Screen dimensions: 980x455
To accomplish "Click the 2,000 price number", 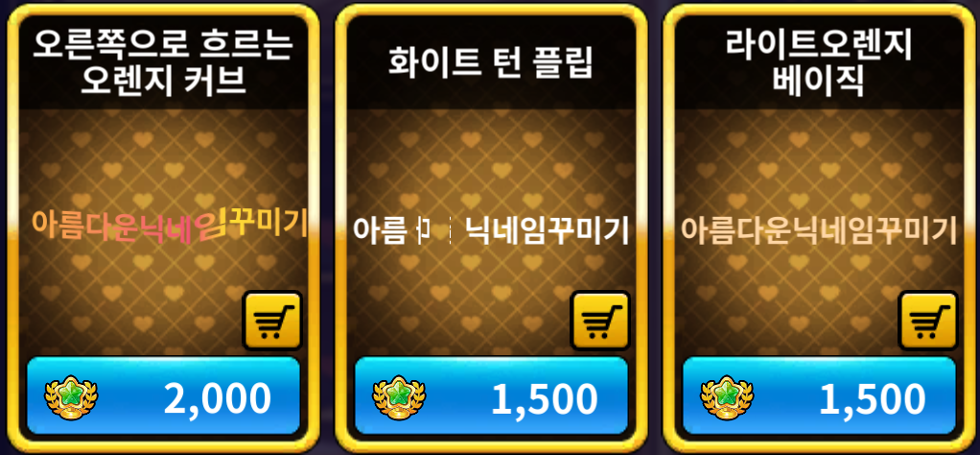I will pyautogui.click(x=218, y=398).
